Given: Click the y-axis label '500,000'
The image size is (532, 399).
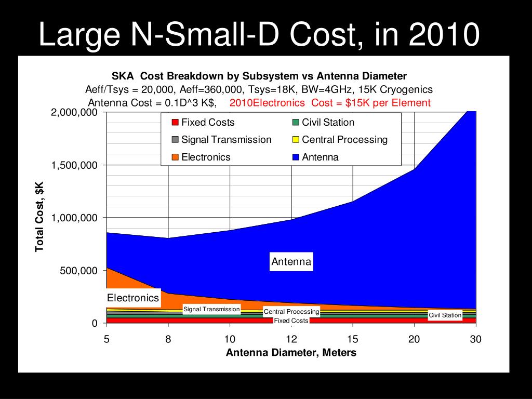Looking at the screenshot, I should coord(79,271).
